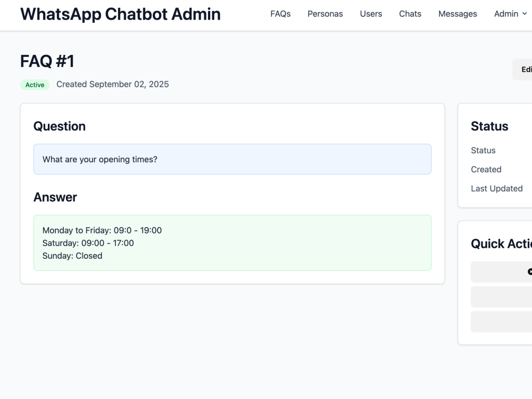Click the first Quick Actions button with icon
Viewport: 532px width, 399px height.
click(x=502, y=272)
